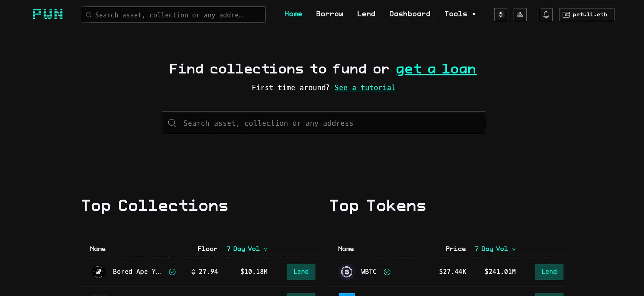
Task: Sort collections by 7 Day Vol
Action: [x=247, y=249]
